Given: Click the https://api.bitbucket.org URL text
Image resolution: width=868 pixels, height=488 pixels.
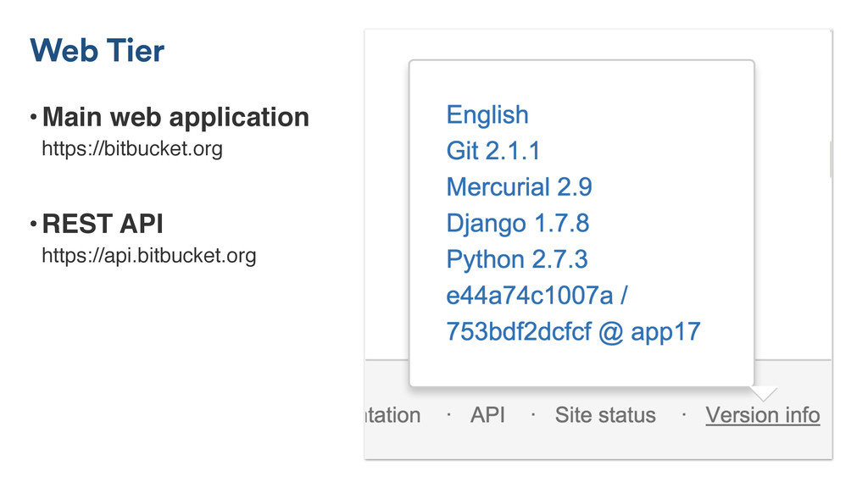Looking at the screenshot, I should (x=148, y=255).
